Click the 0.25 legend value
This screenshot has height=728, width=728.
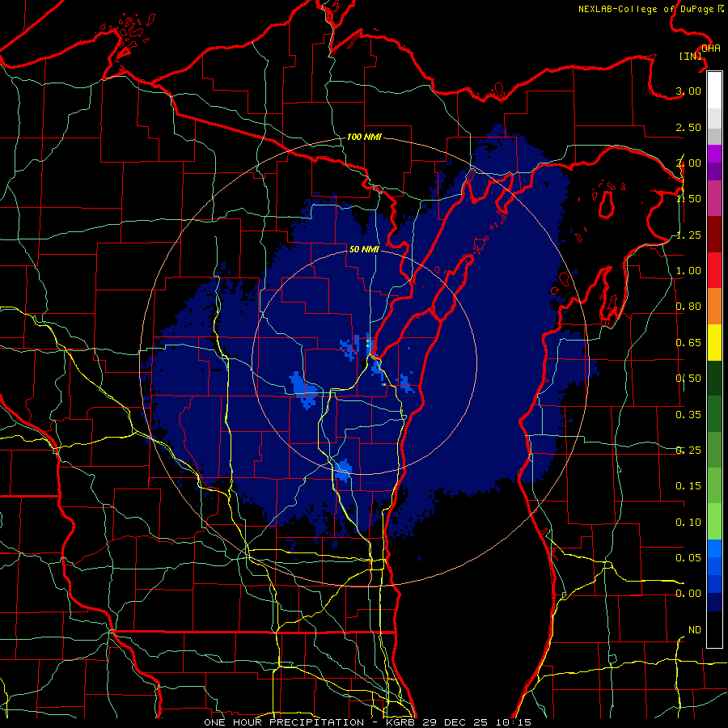click(688, 451)
